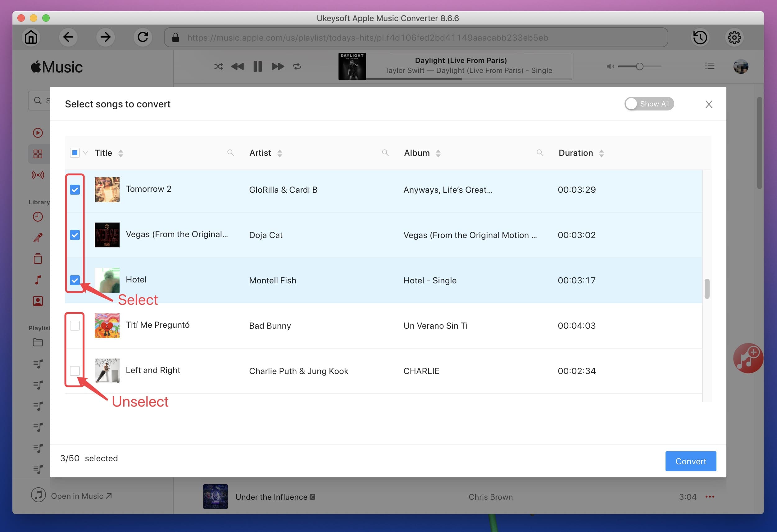Click the pause playback icon
This screenshot has height=532, width=777.
pyautogui.click(x=257, y=65)
